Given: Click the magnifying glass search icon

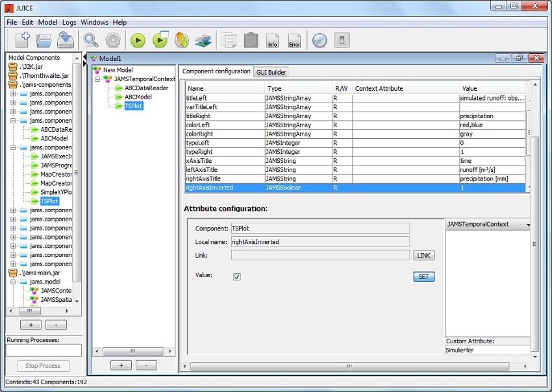Looking at the screenshot, I should point(91,40).
